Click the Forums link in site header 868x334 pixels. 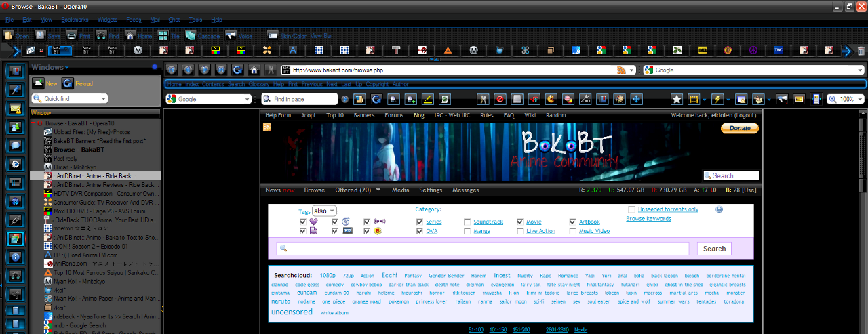pos(394,115)
